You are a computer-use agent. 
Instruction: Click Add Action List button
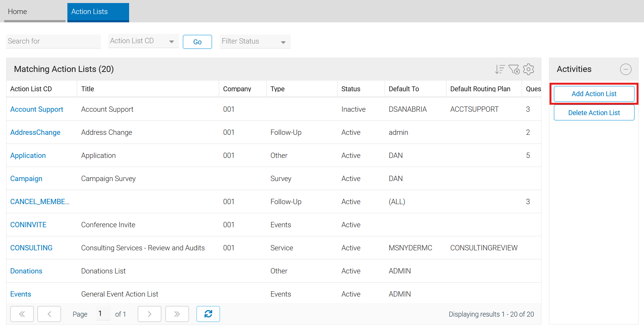(x=594, y=94)
